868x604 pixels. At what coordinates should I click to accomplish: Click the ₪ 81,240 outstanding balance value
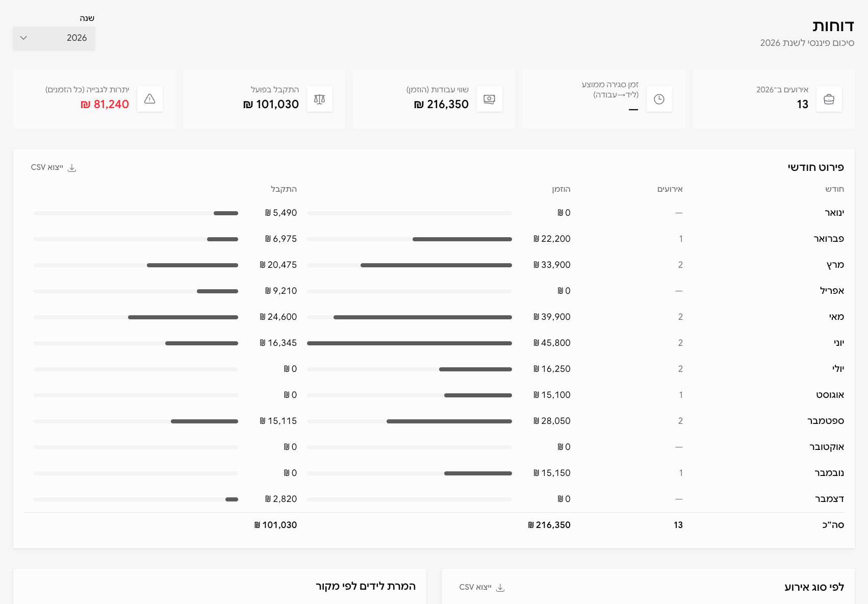tap(105, 104)
